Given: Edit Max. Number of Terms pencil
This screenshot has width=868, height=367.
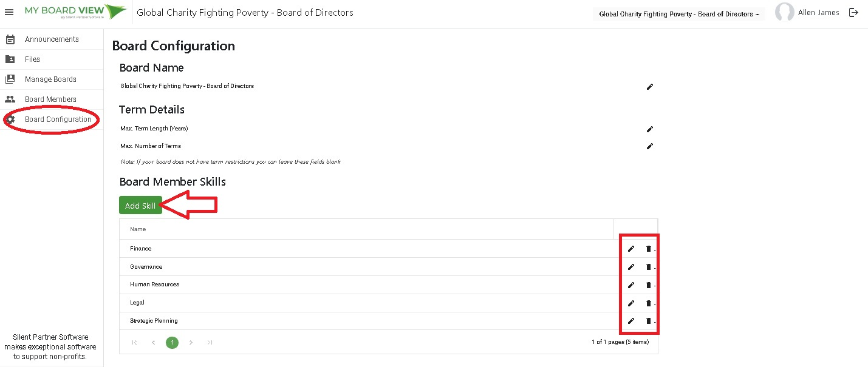Looking at the screenshot, I should (649, 146).
